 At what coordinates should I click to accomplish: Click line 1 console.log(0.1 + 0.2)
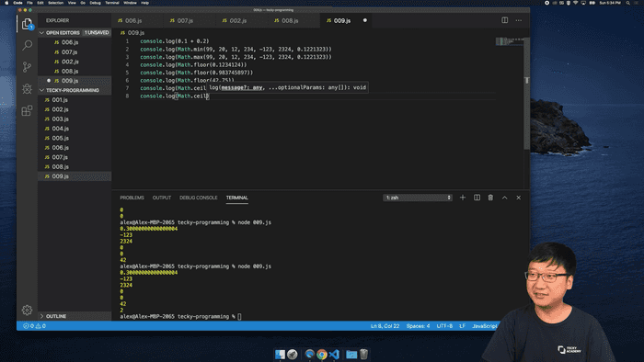pyautogui.click(x=175, y=41)
